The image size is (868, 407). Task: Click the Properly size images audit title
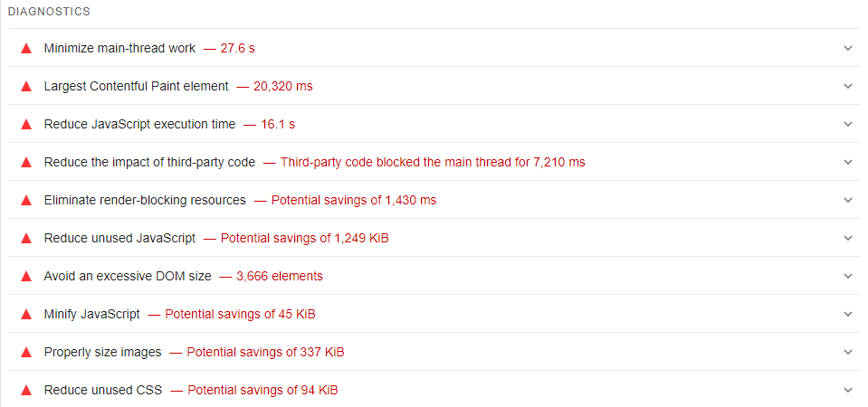(102, 352)
